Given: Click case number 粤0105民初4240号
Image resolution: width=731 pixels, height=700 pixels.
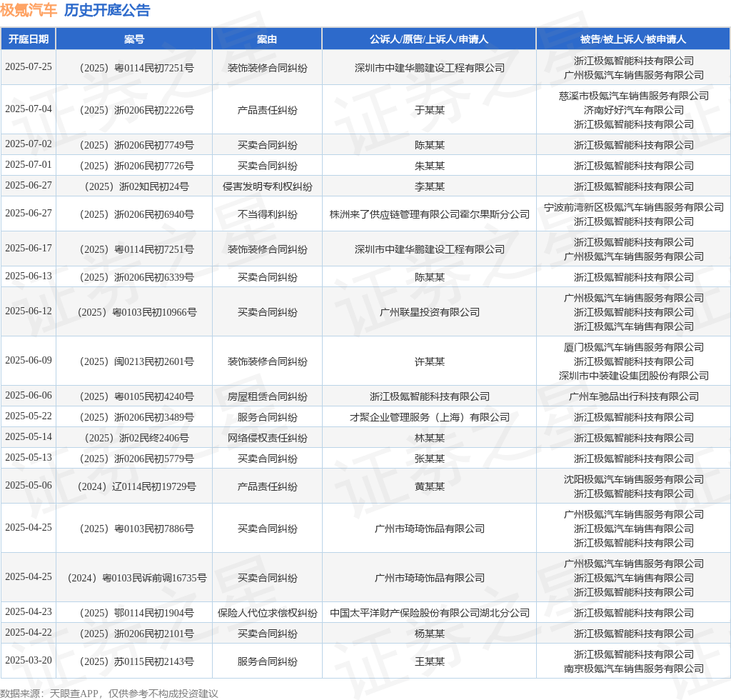Looking at the screenshot, I should pos(137,396).
